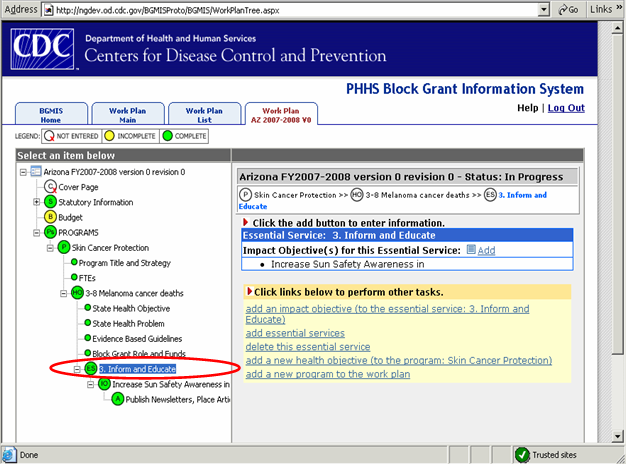Click the green dot beside Program Title and Strategy
The image size is (626, 464).
74,262
